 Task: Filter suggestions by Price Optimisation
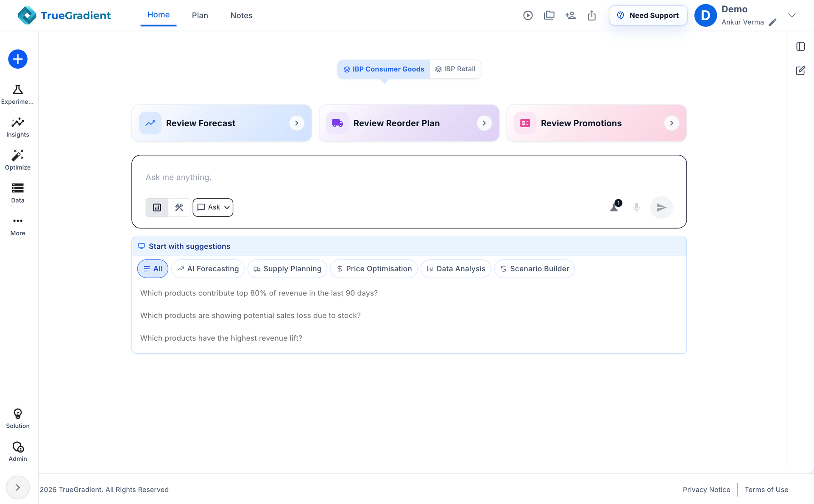[374, 269]
